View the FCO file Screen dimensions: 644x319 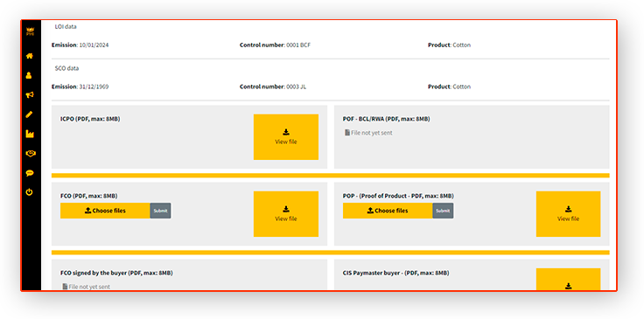(286, 214)
